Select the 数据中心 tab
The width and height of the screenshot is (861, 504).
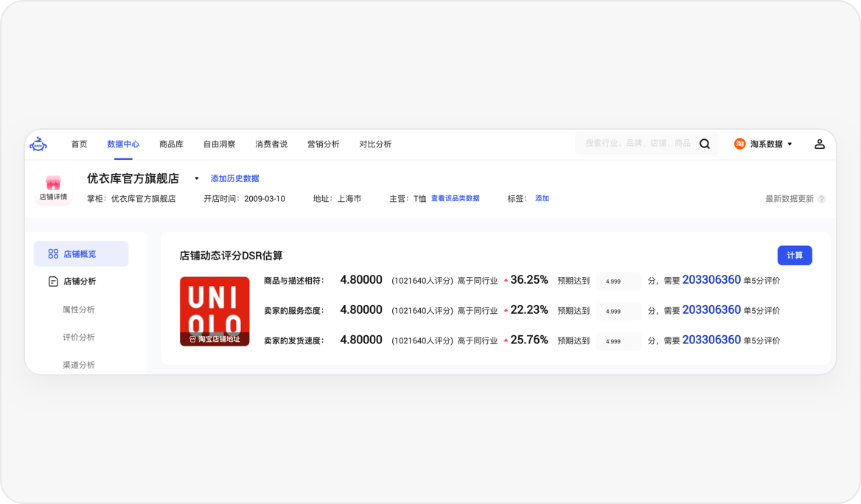click(x=123, y=144)
